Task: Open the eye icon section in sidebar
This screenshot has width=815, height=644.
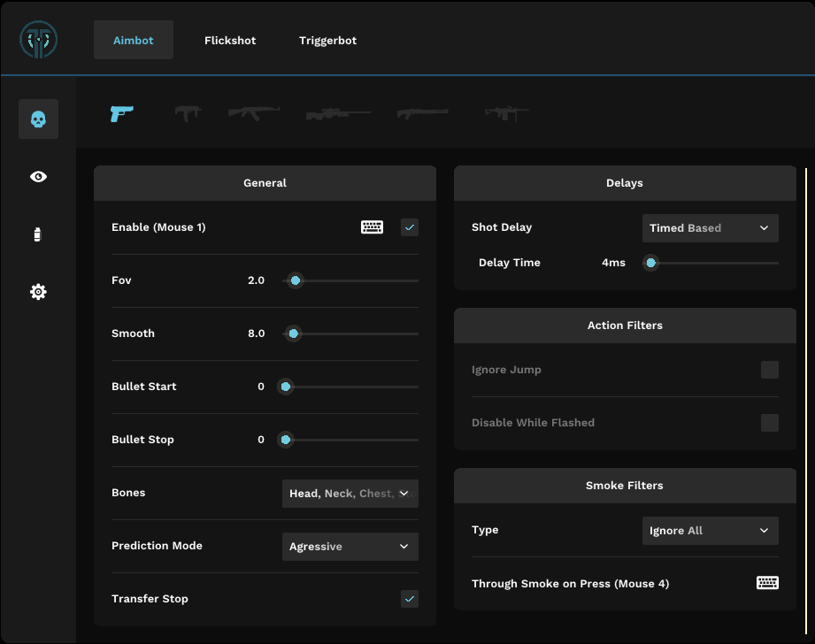Action: pos(38,177)
